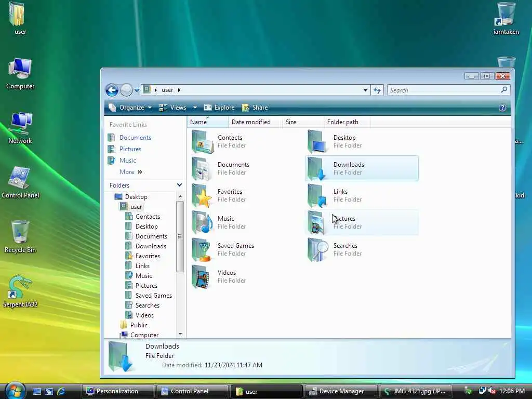Collapse the Folders pane chevron
This screenshot has width=532, height=399.
pos(179,185)
